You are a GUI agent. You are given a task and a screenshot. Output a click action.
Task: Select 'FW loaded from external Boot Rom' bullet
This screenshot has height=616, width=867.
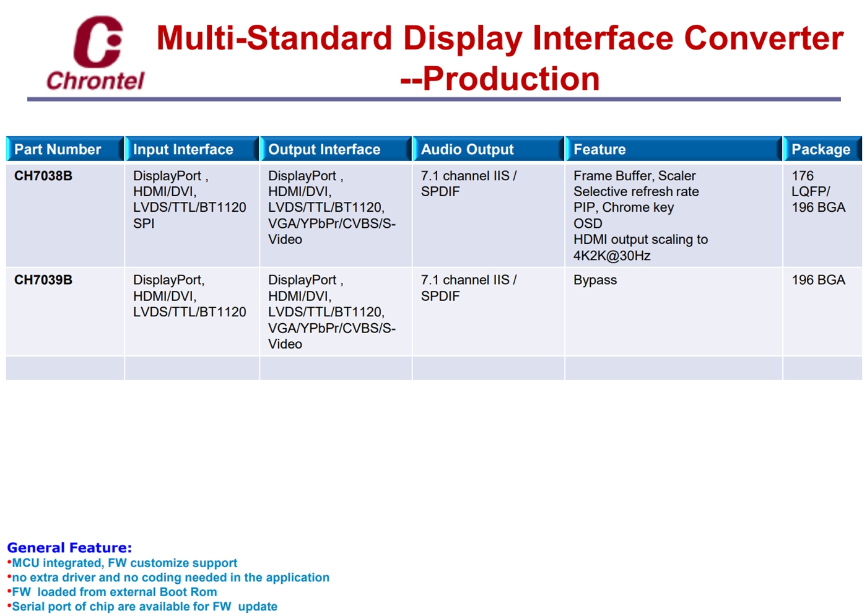click(112, 592)
